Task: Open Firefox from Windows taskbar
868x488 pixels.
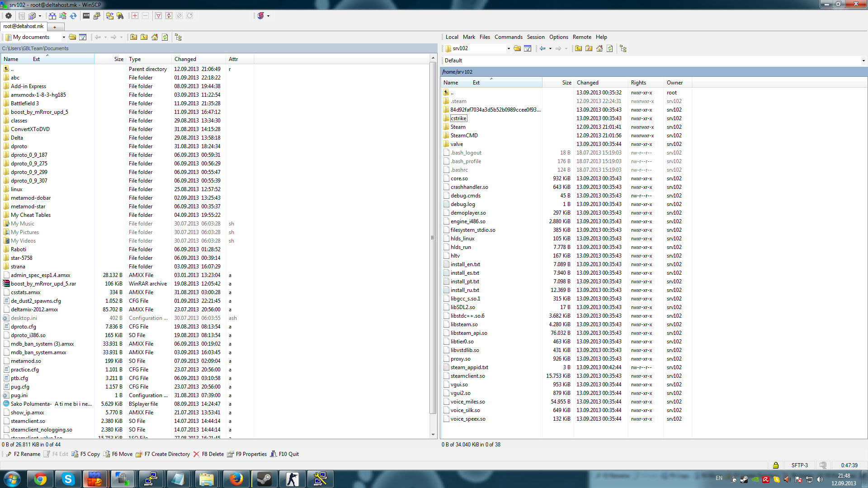Action: [x=236, y=479]
